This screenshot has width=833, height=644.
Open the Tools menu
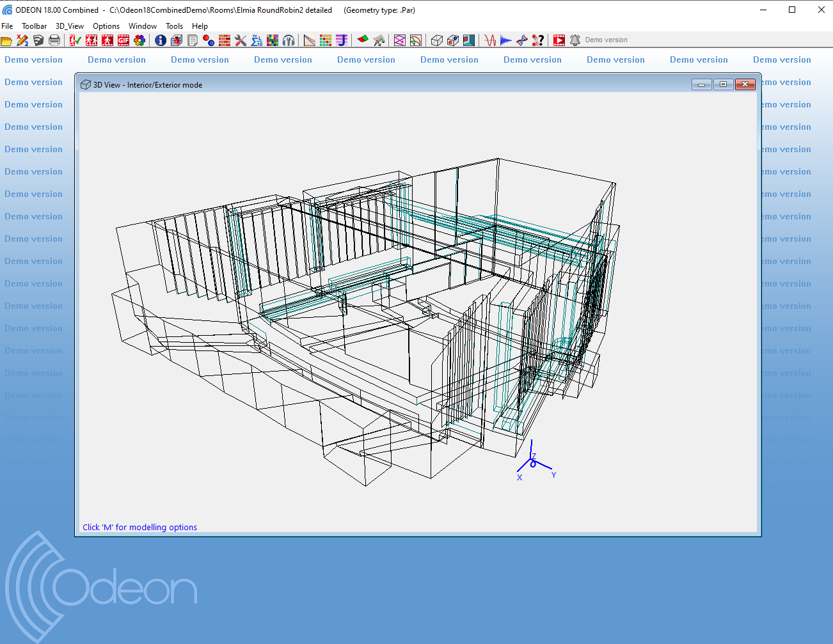click(174, 26)
